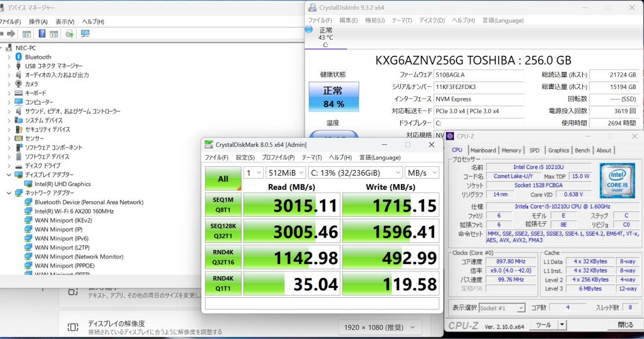Open 表示(V) menu in Device Manager
The height and width of the screenshot is (339, 644).
click(x=65, y=21)
